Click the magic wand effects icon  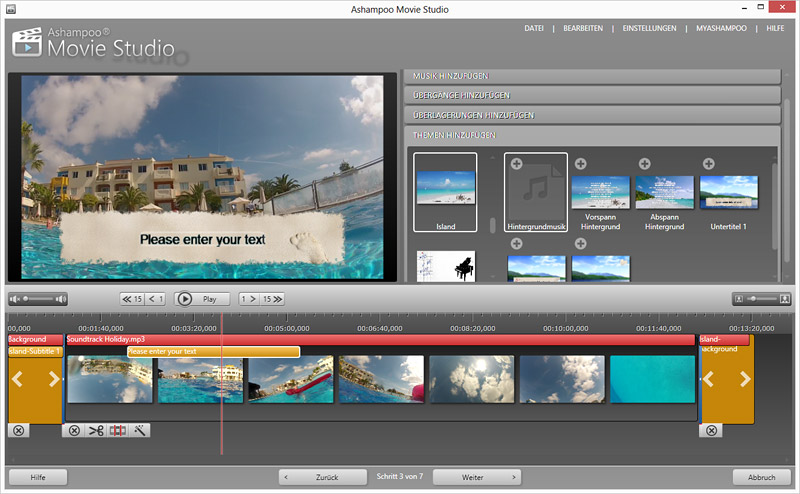click(x=141, y=430)
